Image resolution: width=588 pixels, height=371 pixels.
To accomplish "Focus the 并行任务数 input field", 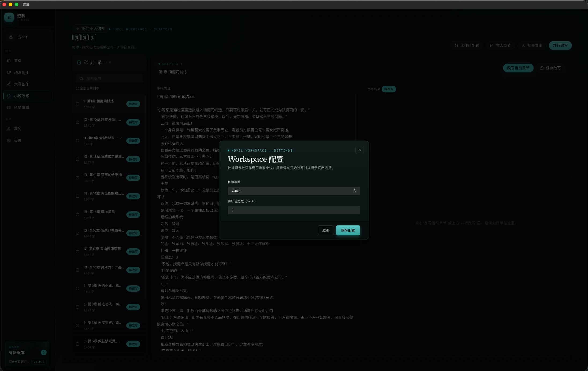I will pos(294,210).
